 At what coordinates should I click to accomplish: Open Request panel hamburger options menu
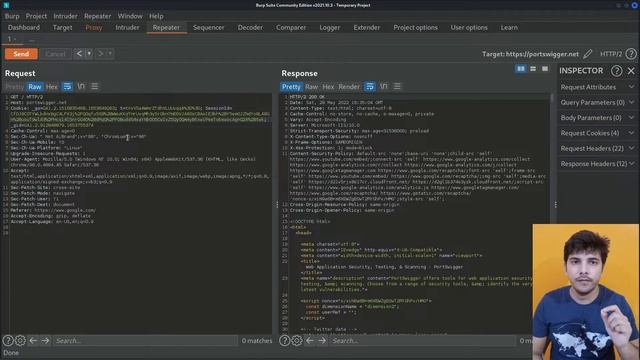point(95,87)
